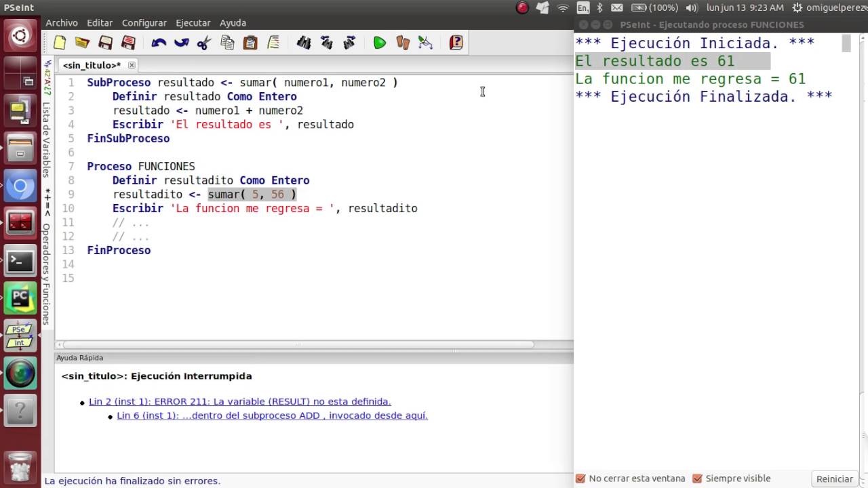The width and height of the screenshot is (868, 488).
Task: Open help book icon in toolbar
Action: click(456, 43)
